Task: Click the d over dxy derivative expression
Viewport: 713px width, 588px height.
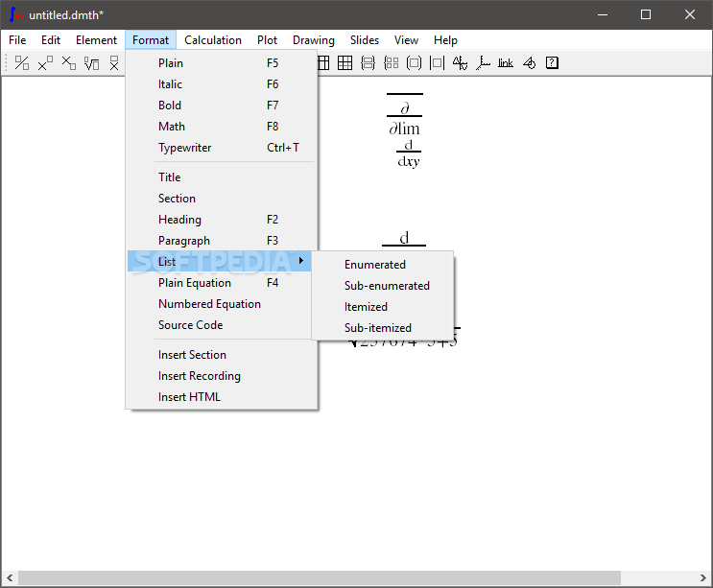Action: coord(409,153)
